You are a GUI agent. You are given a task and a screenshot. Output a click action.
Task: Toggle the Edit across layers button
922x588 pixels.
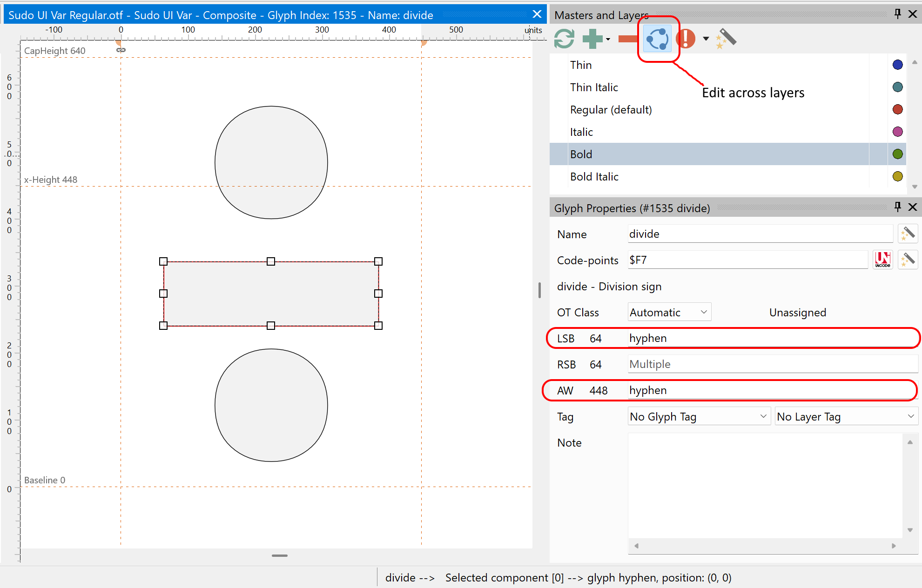point(657,39)
